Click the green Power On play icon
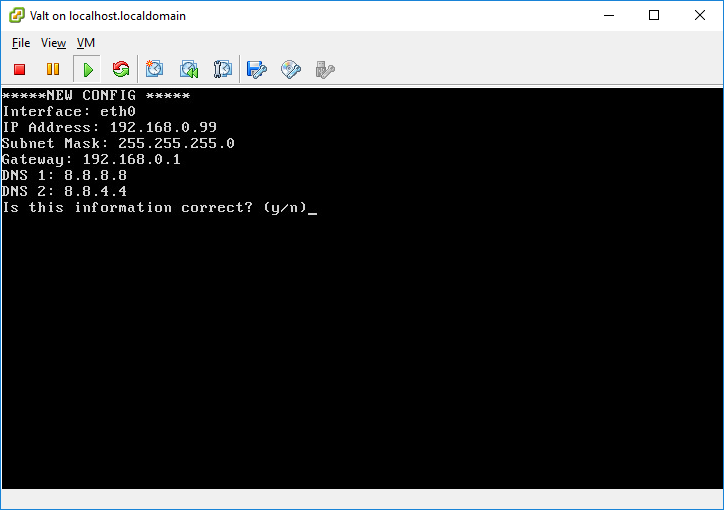This screenshot has height=510, width=724. pyautogui.click(x=87, y=70)
